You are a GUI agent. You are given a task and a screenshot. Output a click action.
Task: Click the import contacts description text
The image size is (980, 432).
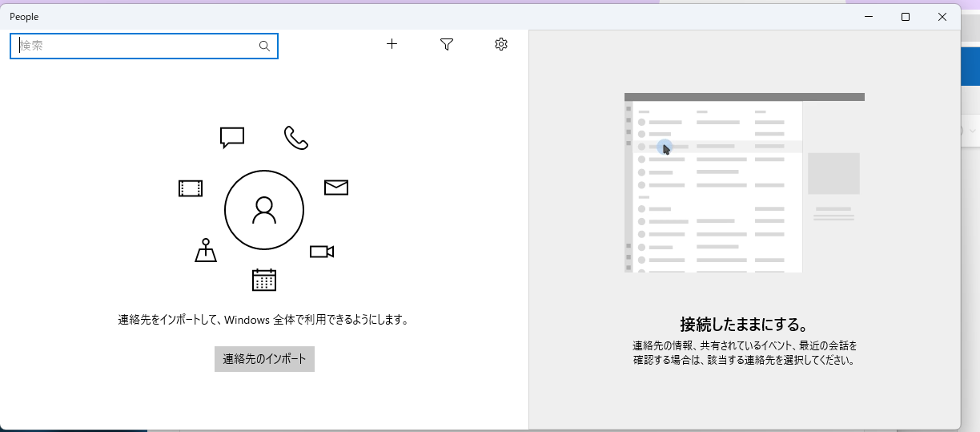(264, 320)
